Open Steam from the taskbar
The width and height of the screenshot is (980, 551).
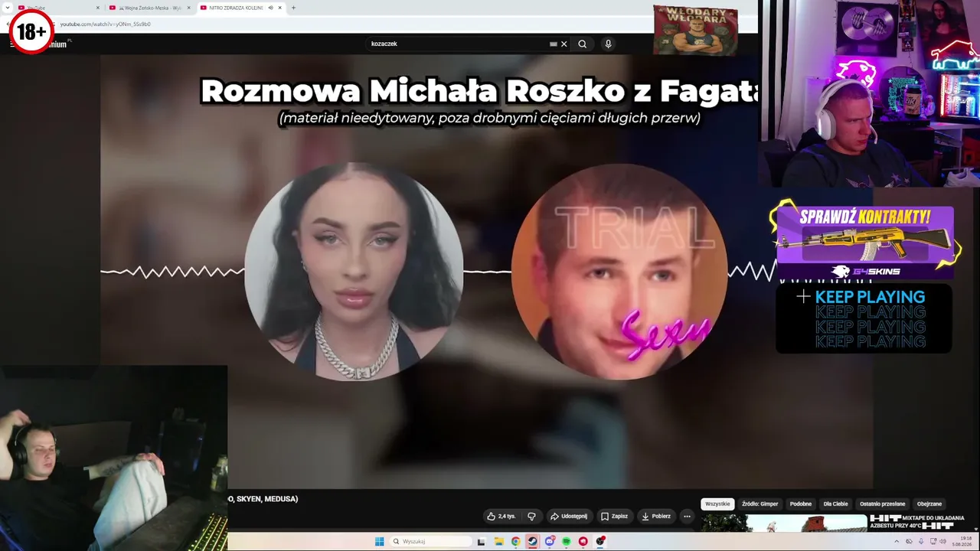532,541
